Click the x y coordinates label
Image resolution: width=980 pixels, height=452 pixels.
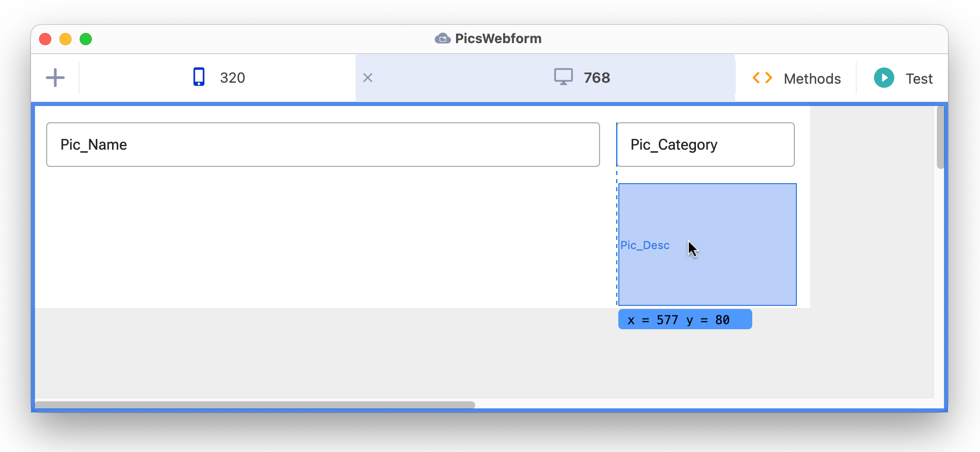[684, 320]
